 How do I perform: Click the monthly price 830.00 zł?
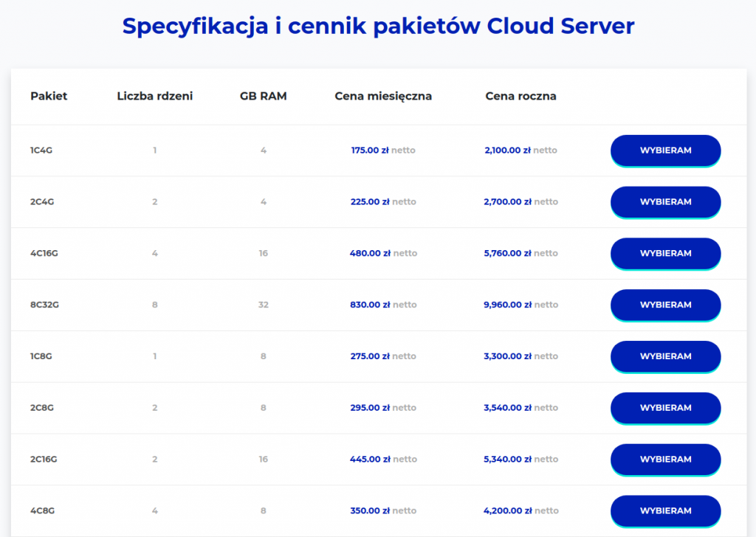click(371, 305)
